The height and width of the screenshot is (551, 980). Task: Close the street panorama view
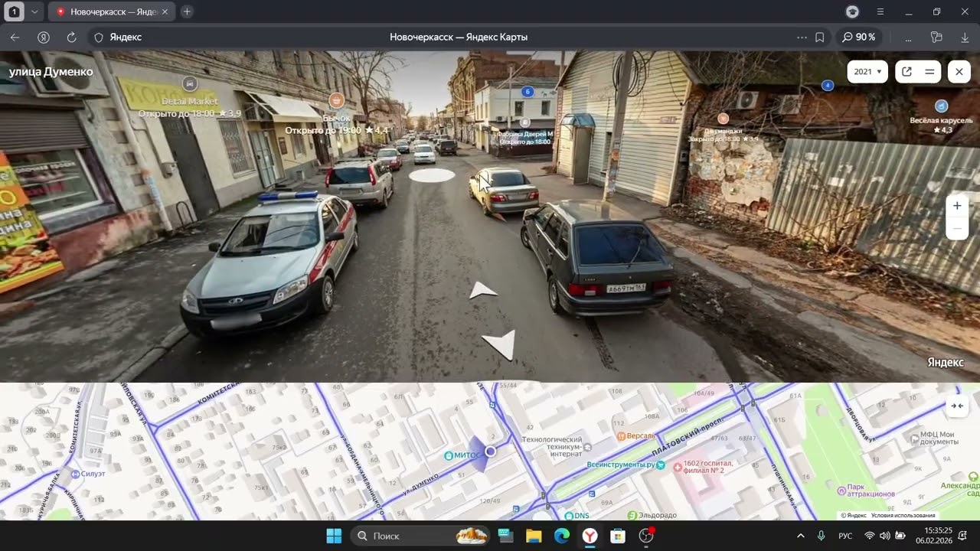pyautogui.click(x=959, y=71)
